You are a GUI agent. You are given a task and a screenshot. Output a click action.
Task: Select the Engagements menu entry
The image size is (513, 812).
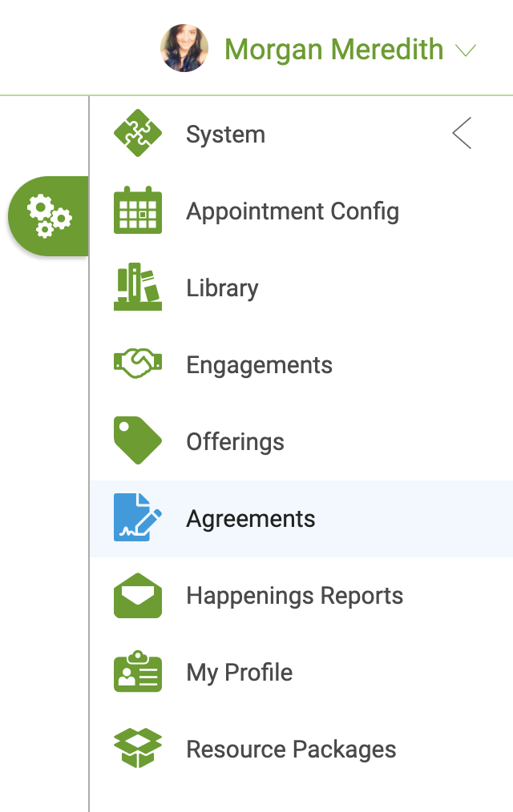point(301,364)
